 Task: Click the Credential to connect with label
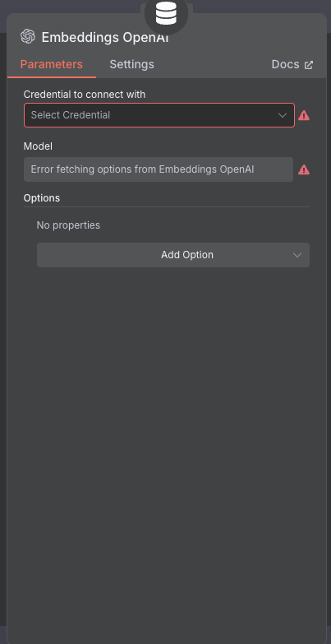85,95
